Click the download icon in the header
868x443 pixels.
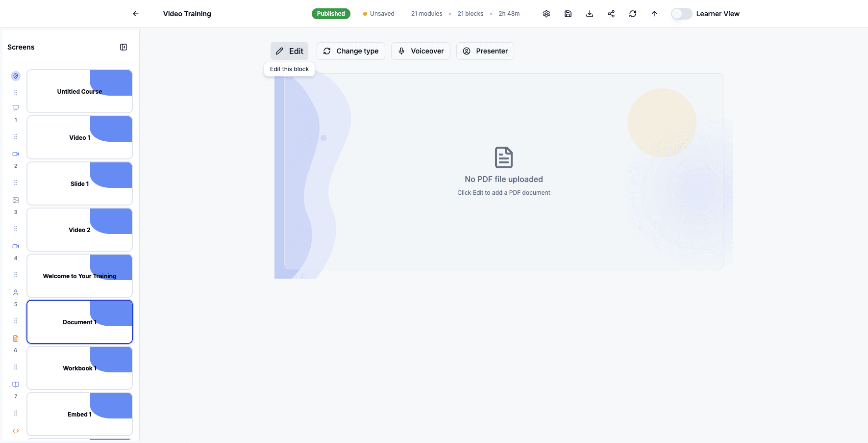[x=590, y=14]
